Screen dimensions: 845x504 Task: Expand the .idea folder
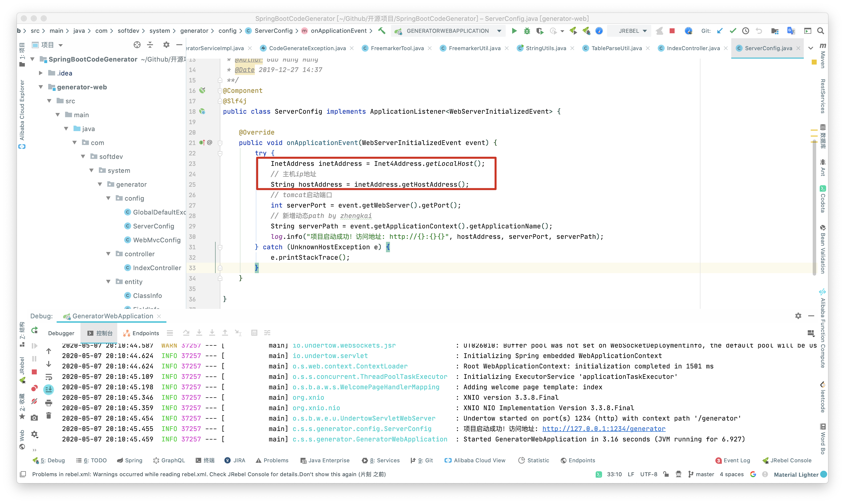[41, 73]
